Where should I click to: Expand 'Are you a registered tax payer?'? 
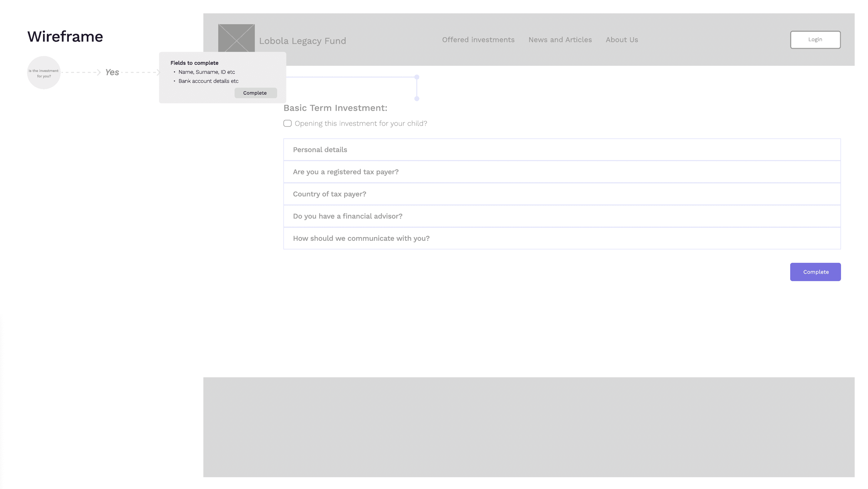tap(561, 172)
